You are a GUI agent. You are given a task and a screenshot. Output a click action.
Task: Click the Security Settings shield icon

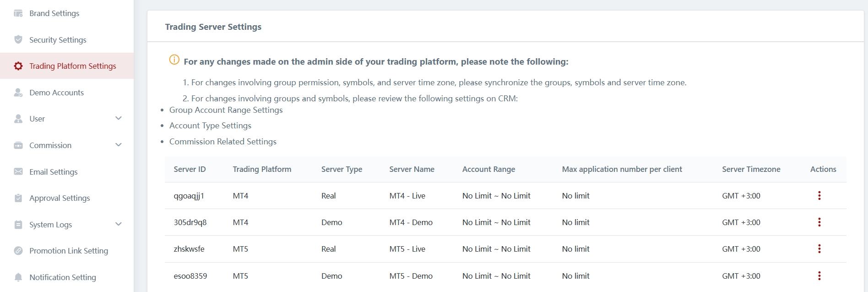click(x=18, y=39)
